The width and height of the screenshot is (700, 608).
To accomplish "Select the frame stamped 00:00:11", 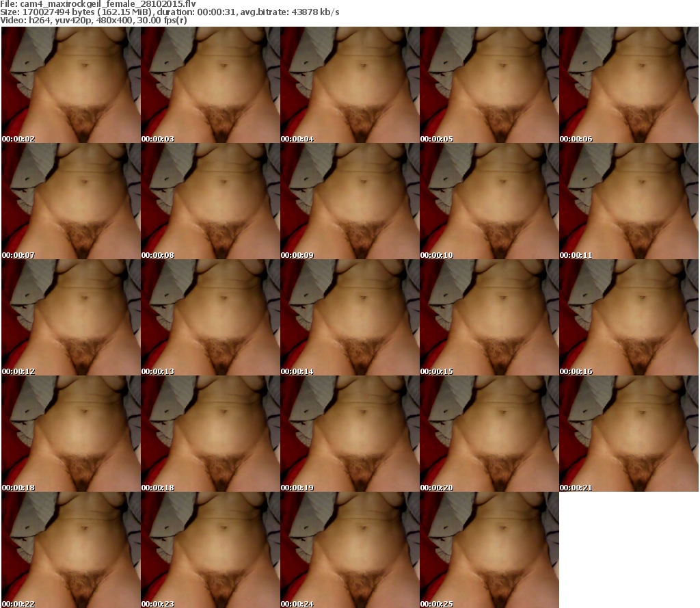I will click(x=629, y=201).
